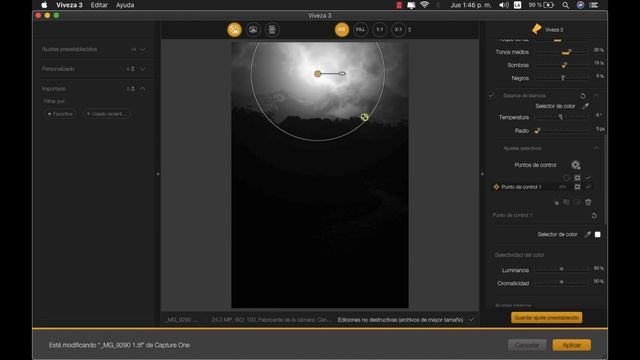Collapse right panel with its edge arrow

tap(482, 174)
